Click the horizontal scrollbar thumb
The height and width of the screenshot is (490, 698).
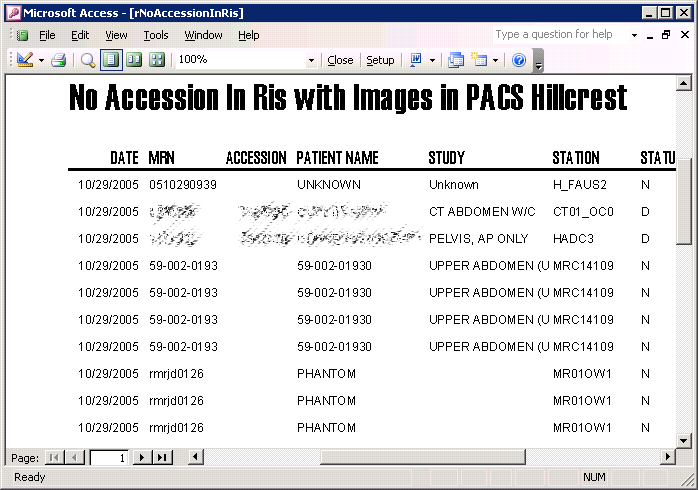(x=422, y=457)
